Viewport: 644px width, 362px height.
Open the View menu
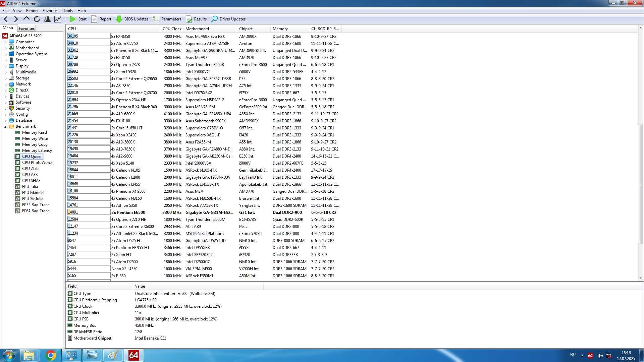click(17, 11)
